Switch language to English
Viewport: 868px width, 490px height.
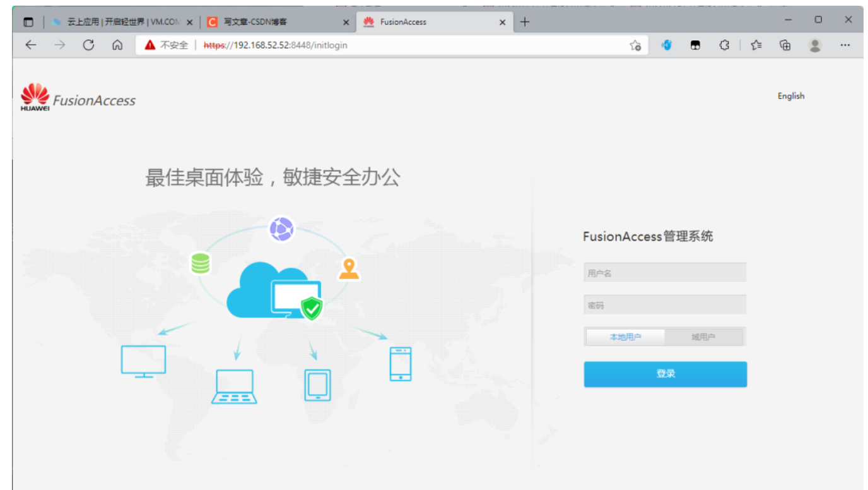tap(790, 96)
